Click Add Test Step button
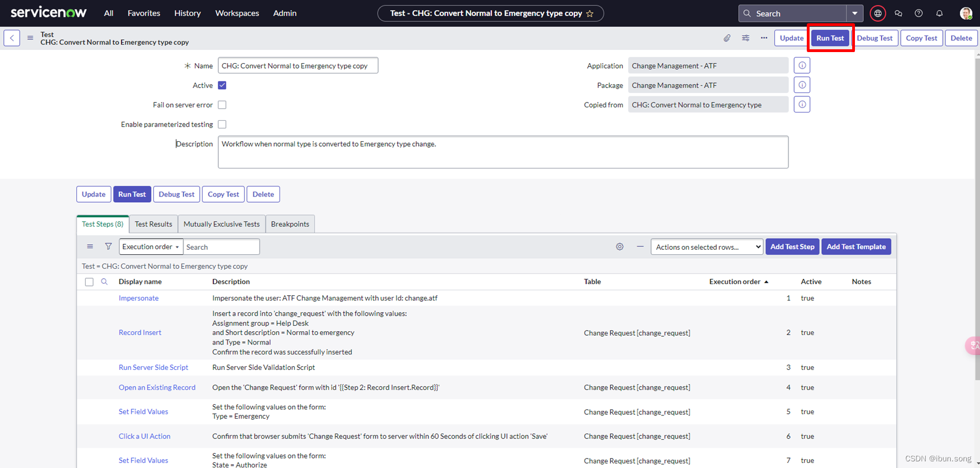980x468 pixels. 792,246
